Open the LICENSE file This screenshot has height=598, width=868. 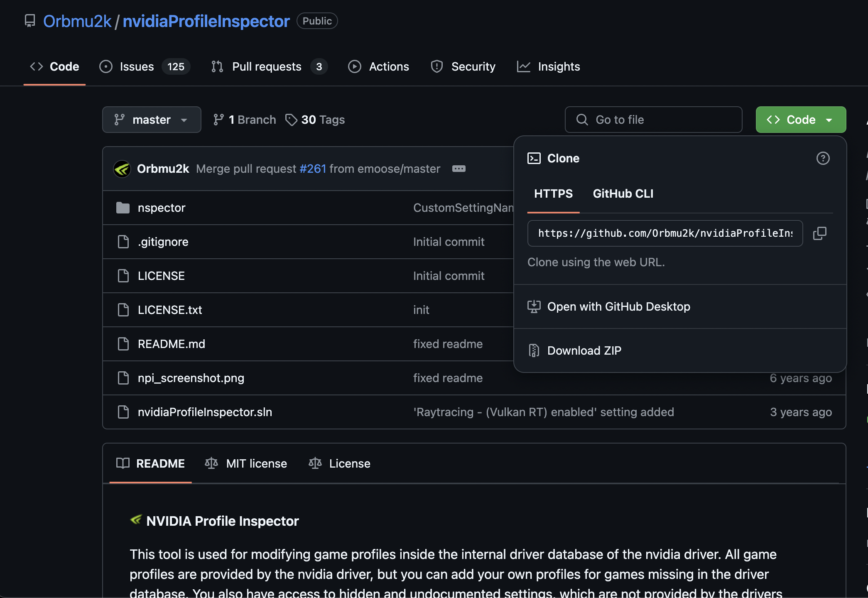pos(161,276)
